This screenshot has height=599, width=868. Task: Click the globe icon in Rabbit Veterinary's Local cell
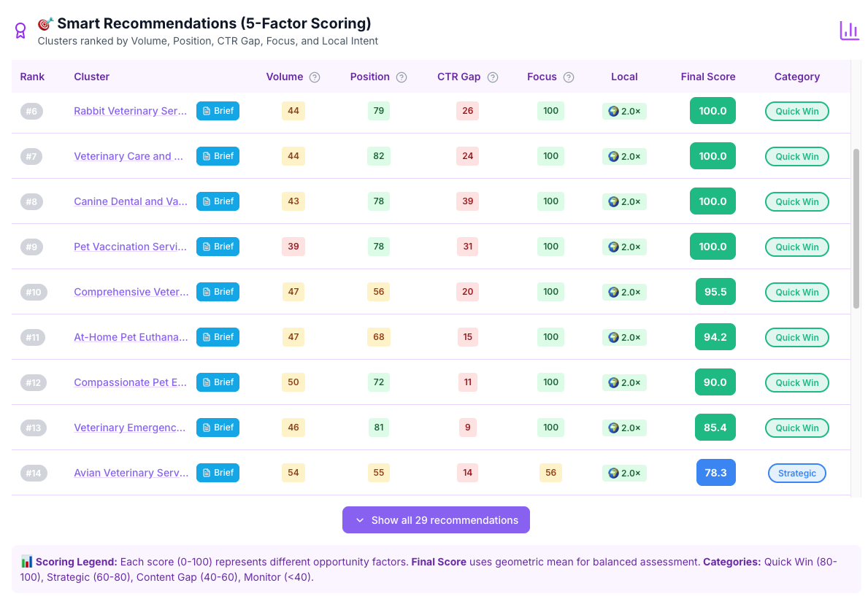(x=613, y=111)
